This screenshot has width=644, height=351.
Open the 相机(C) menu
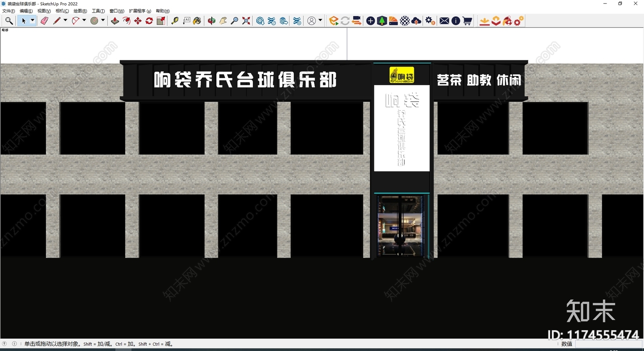click(x=62, y=11)
